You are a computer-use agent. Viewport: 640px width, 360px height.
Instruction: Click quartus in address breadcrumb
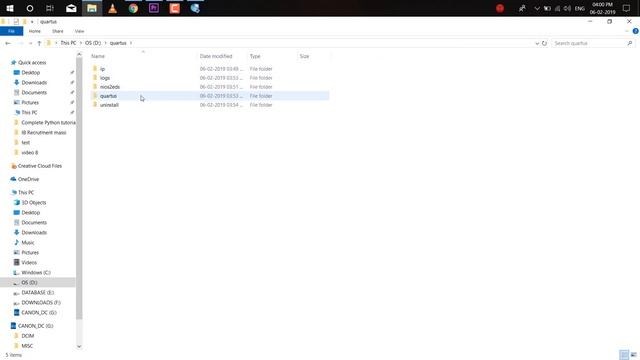click(x=118, y=43)
